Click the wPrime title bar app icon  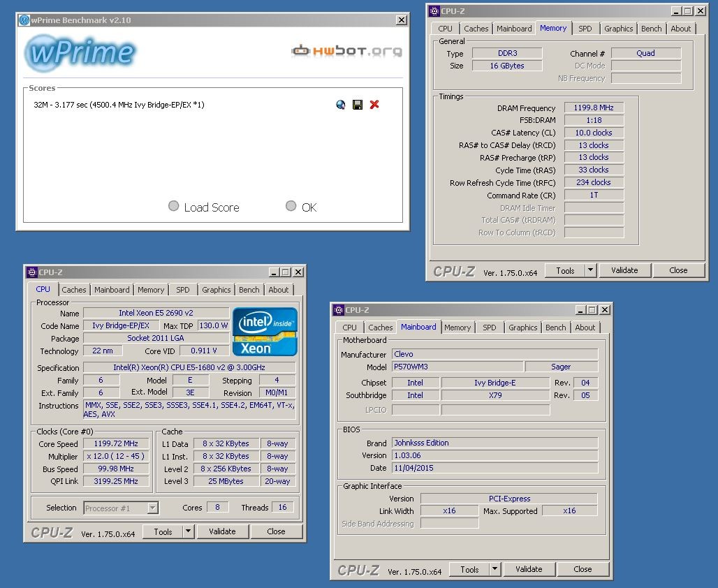point(24,20)
